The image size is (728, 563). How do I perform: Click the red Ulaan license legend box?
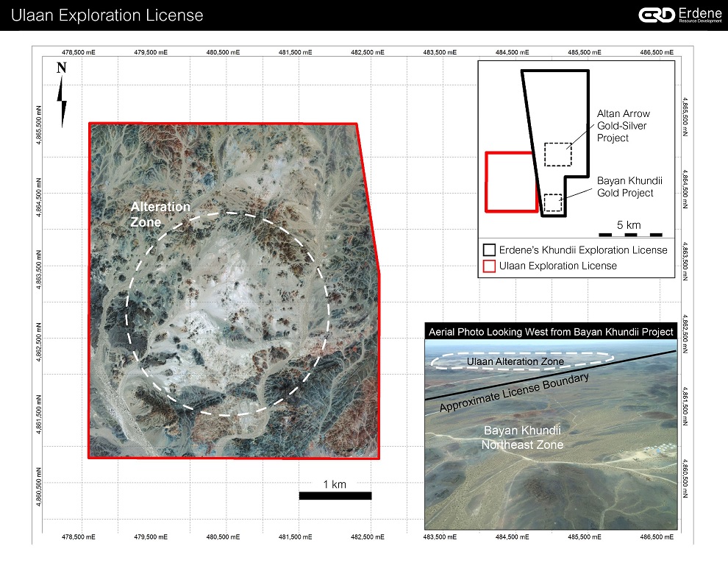(x=489, y=266)
